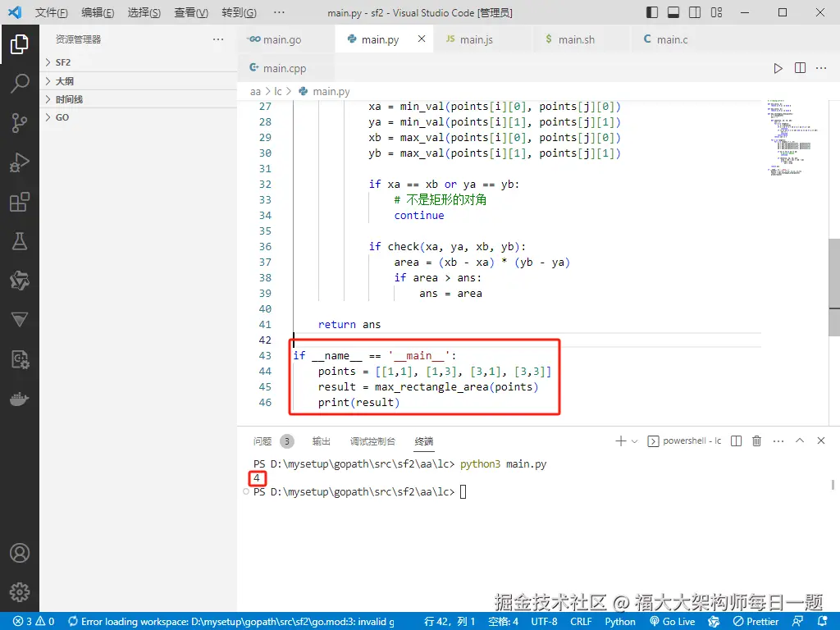The width and height of the screenshot is (840, 630).
Task: Open the 调试控制台 debug console tab
Action: click(x=372, y=441)
